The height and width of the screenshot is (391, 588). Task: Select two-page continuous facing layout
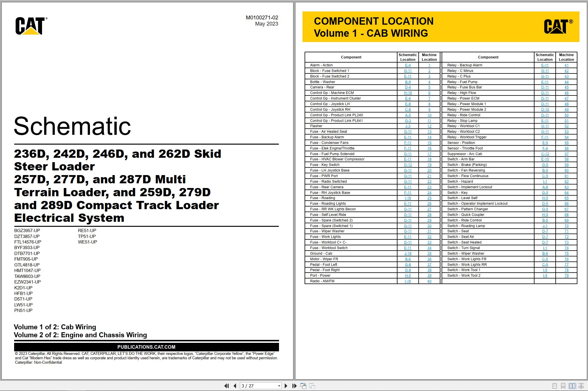[581, 386]
